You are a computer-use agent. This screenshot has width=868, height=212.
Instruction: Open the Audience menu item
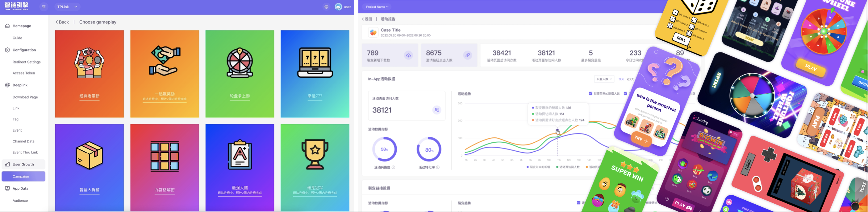tap(20, 201)
